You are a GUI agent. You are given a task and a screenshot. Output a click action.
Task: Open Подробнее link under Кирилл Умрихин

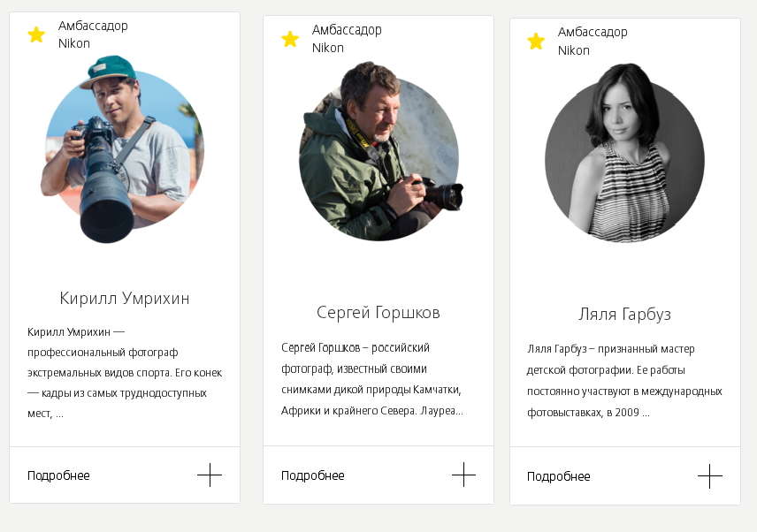(58, 475)
